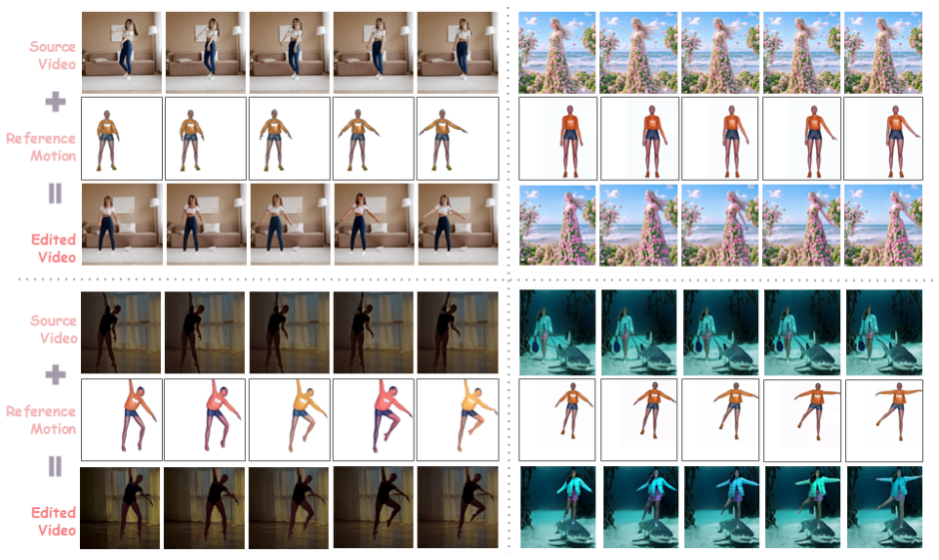Click the lower gray equals symbol
The width and height of the screenshot is (939, 560).
[55, 466]
